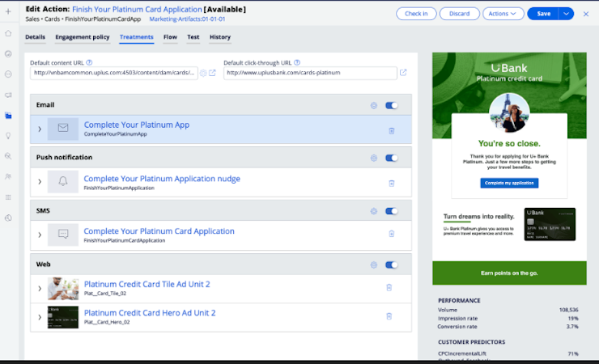Delete Complete Your Platinum Application nudge treatment
The height and width of the screenshot is (364, 599).
tap(392, 184)
